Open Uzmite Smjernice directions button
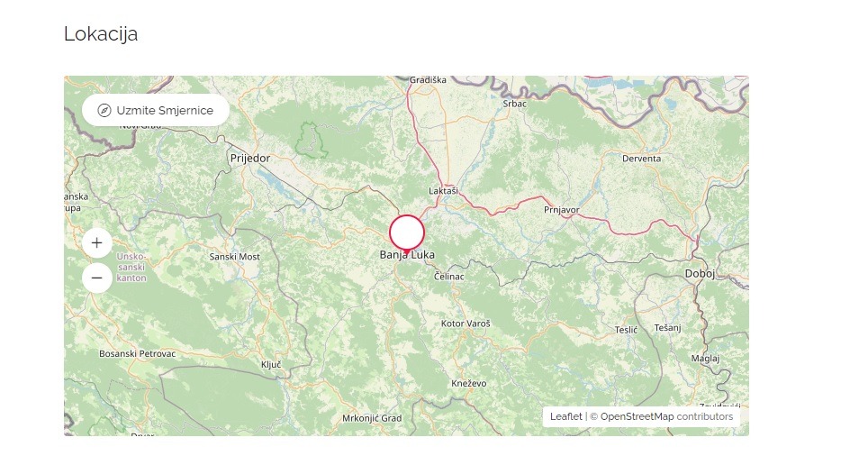The width and height of the screenshot is (868, 474). (156, 110)
